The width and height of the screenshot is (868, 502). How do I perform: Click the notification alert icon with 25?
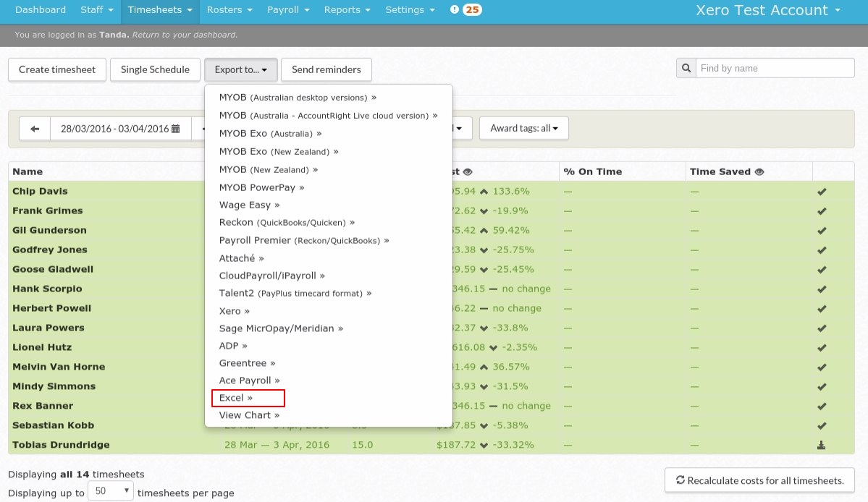(x=465, y=9)
